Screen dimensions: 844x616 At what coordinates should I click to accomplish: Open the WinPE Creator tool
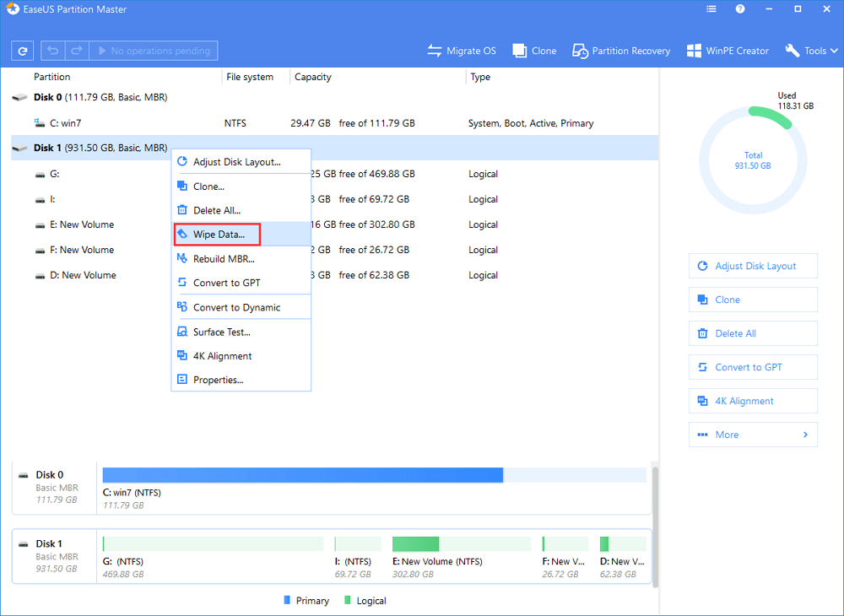click(727, 51)
